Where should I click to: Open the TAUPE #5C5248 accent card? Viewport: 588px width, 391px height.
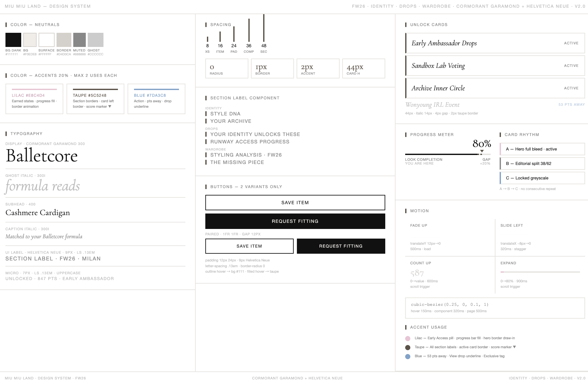[95, 99]
